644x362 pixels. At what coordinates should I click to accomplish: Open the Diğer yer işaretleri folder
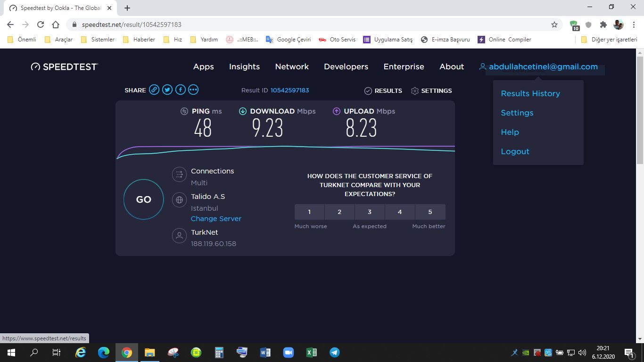point(609,40)
